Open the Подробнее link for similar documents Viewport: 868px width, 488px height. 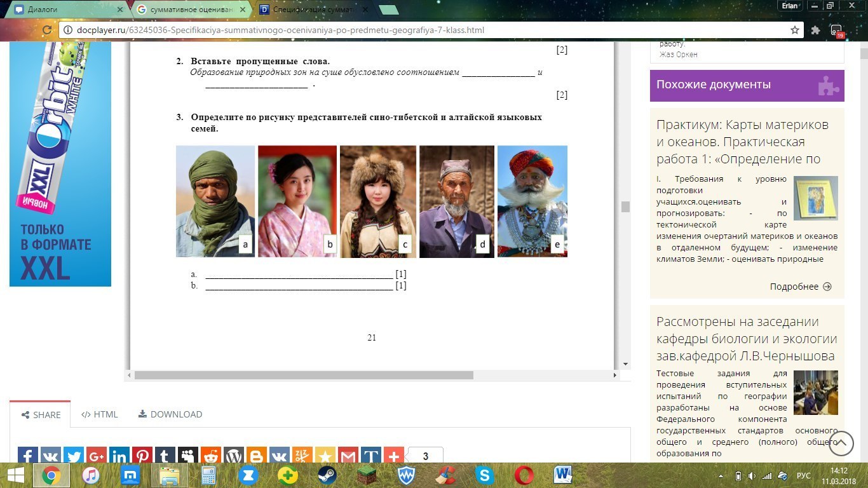[801, 287]
